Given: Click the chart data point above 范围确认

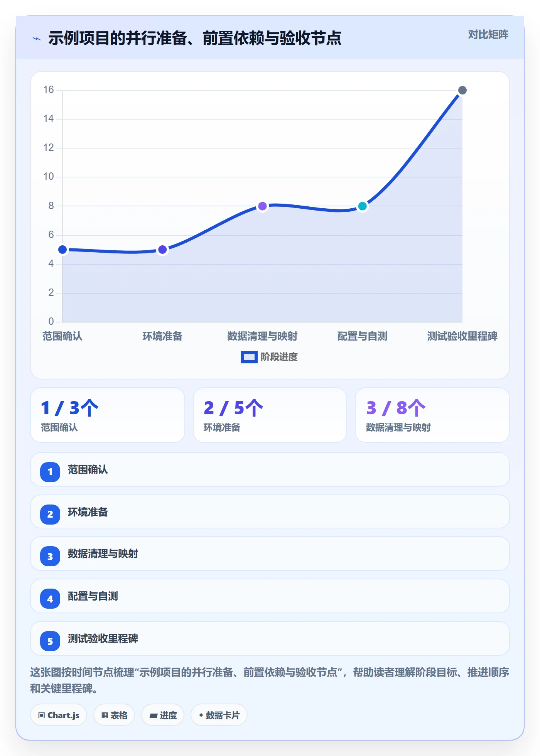Looking at the screenshot, I should tap(62, 250).
